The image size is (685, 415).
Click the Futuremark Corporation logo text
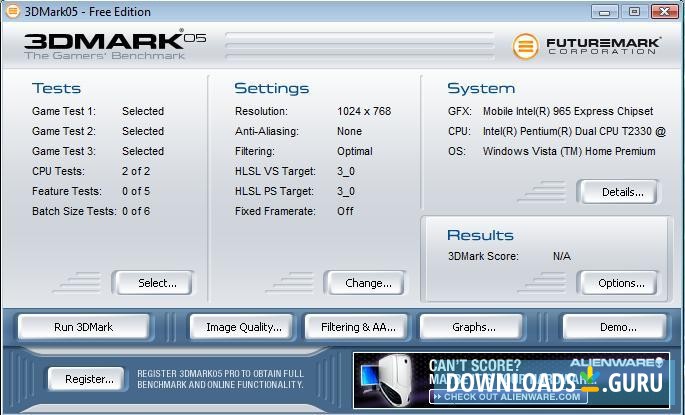click(603, 46)
